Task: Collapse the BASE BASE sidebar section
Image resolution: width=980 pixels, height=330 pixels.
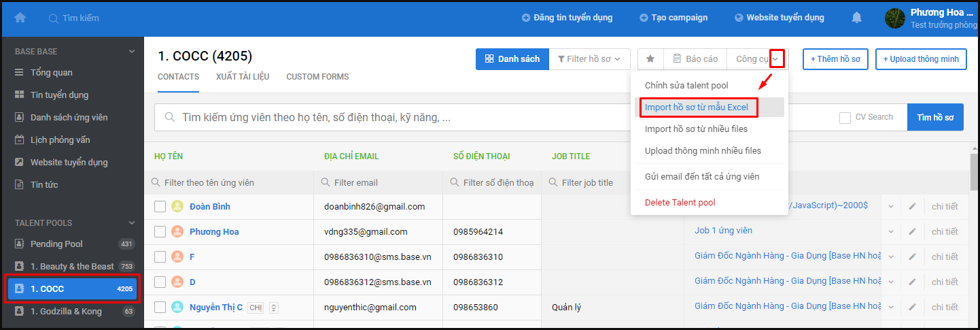Action: pos(132,52)
